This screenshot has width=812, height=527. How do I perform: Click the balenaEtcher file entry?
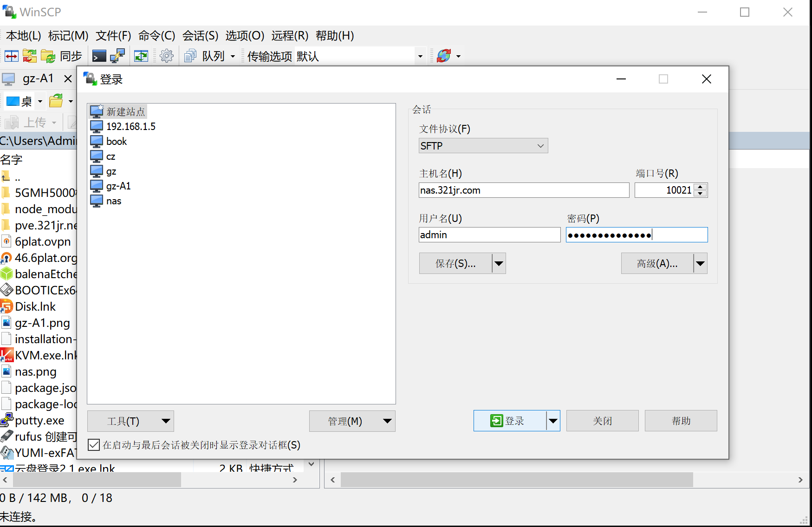[x=39, y=274]
